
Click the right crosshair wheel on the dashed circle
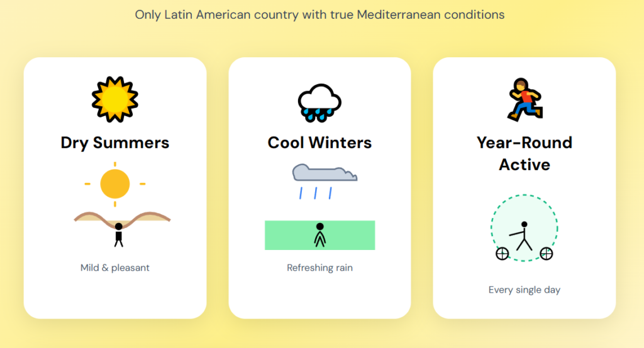pos(547,254)
